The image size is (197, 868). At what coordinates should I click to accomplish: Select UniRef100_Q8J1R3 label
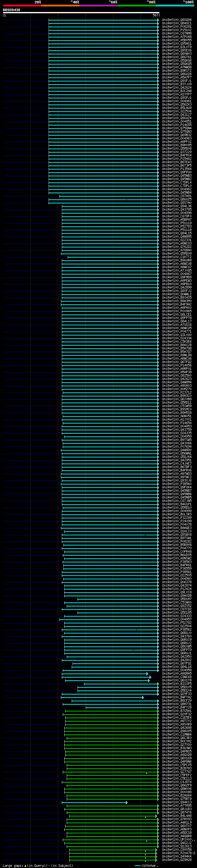(x=176, y=809)
